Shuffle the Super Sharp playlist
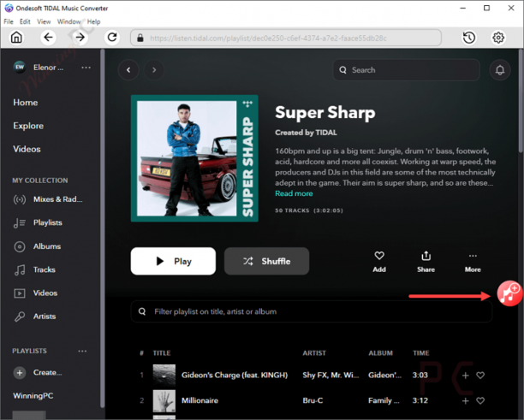Screen dimensions: 524x420 pyautogui.click(x=266, y=262)
